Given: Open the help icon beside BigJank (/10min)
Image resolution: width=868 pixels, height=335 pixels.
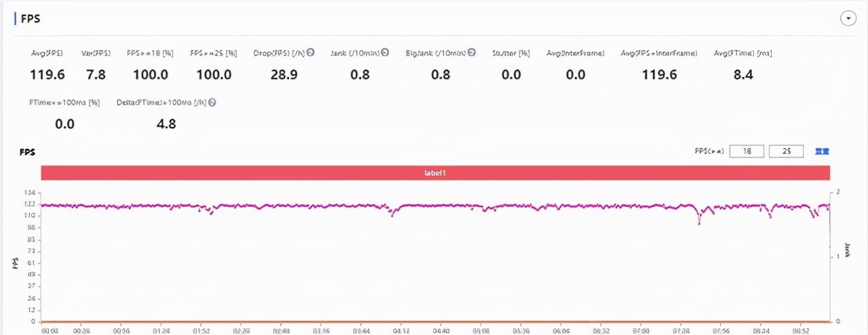Looking at the screenshot, I should point(471,53).
